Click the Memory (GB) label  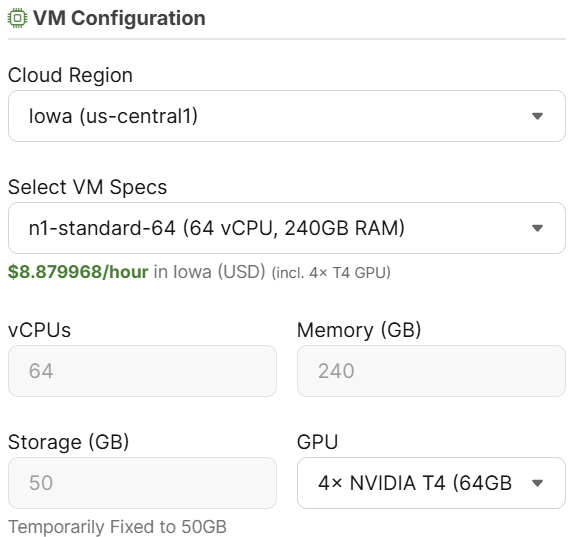(x=359, y=330)
